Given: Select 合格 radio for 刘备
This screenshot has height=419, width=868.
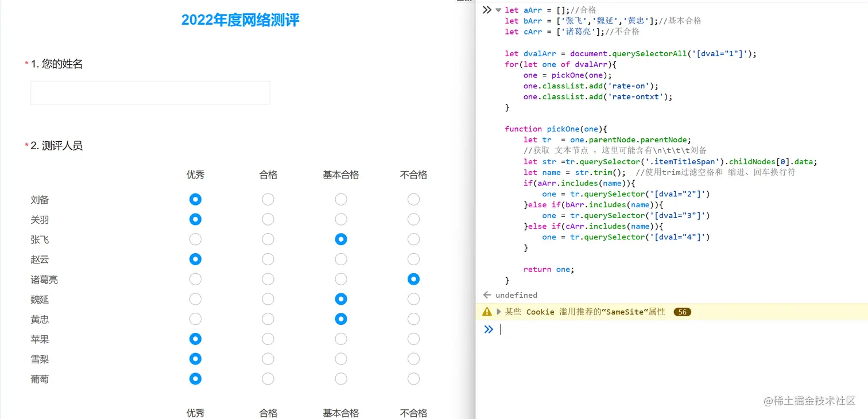Looking at the screenshot, I should pyautogui.click(x=268, y=200).
